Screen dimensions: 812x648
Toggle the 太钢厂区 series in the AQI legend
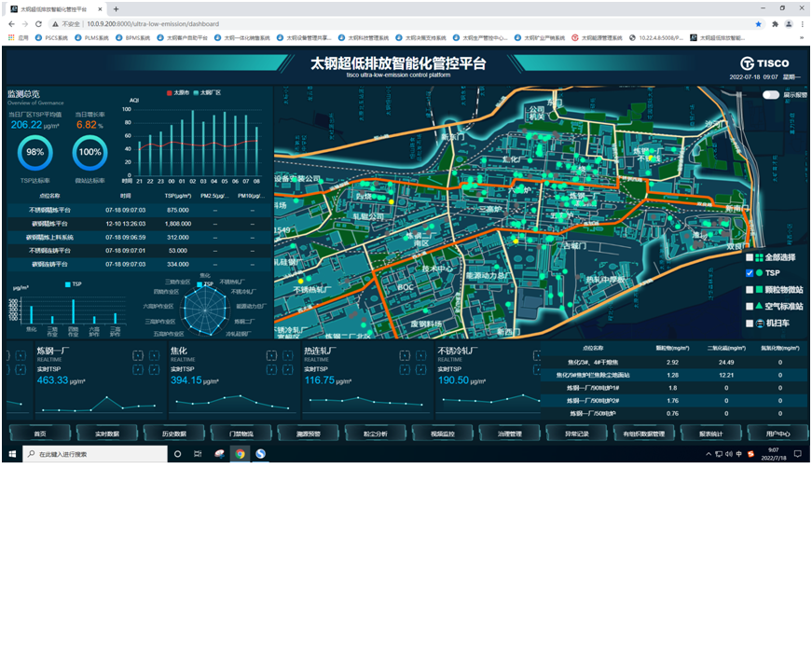[x=207, y=92]
